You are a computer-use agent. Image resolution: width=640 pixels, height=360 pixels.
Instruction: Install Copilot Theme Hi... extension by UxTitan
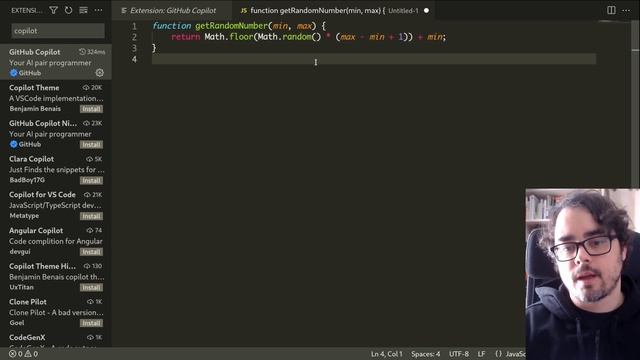click(91, 287)
